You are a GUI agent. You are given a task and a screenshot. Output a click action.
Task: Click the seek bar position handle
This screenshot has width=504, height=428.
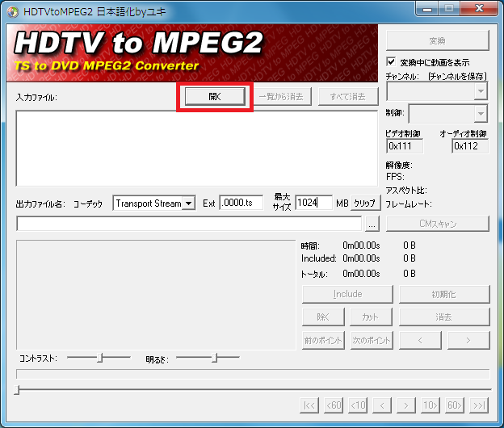[18, 391]
